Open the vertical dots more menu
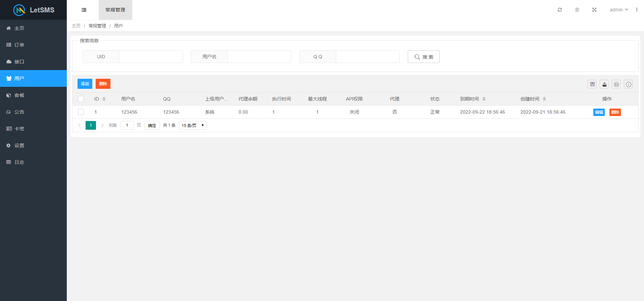 (637, 10)
